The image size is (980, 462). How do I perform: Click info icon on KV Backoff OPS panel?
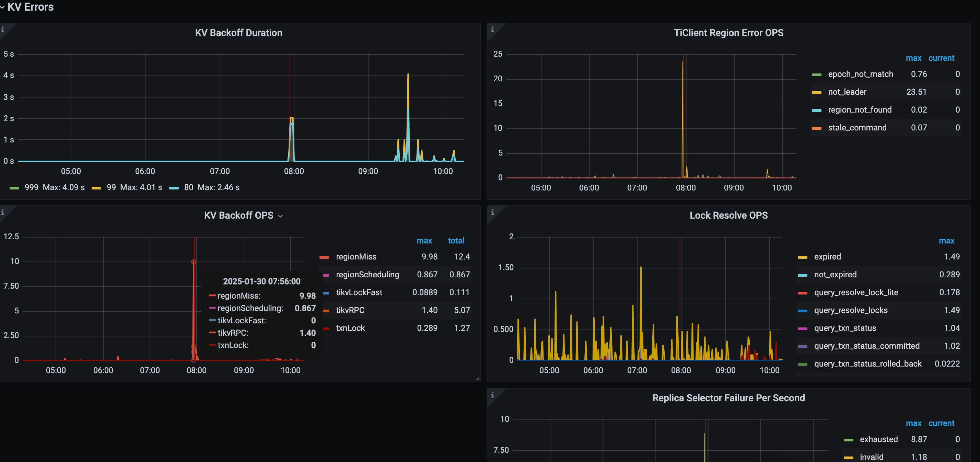point(3,212)
